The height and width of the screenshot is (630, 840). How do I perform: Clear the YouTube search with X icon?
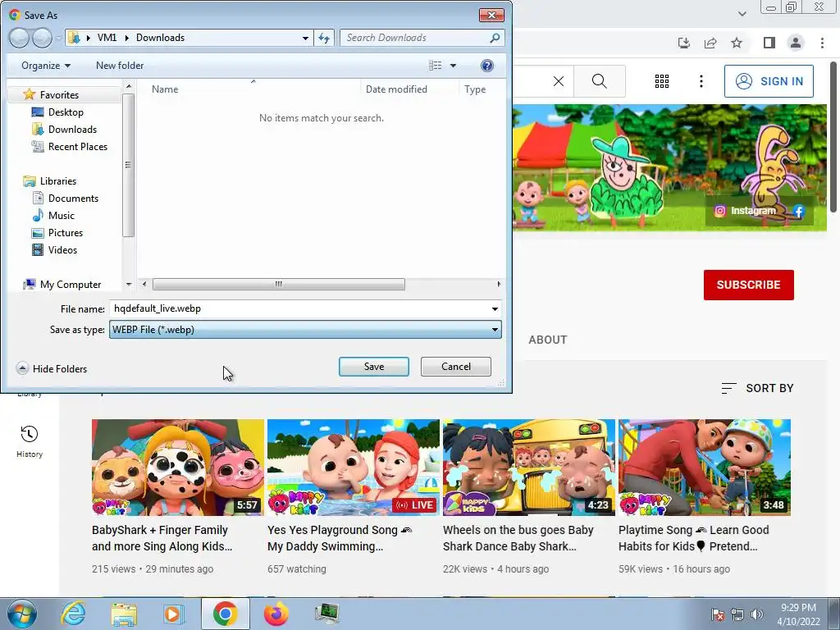point(558,81)
